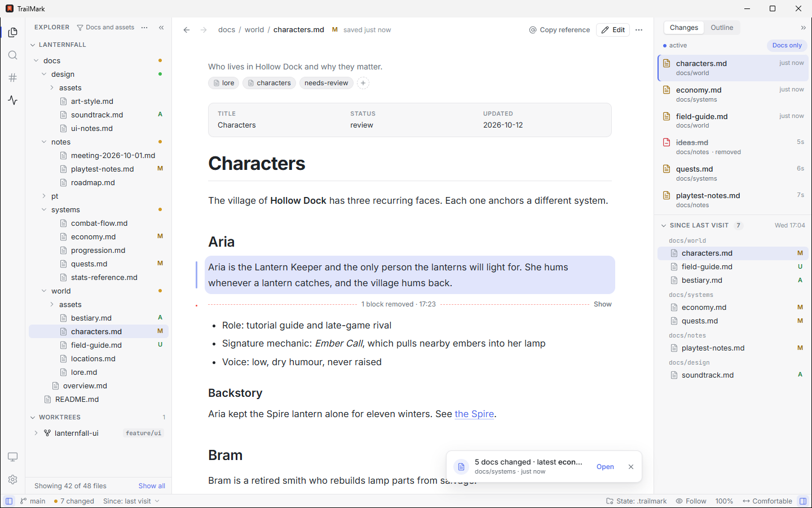Viewport: 812px width, 508px height.
Task: Click Copy reference
Action: [x=559, y=30]
